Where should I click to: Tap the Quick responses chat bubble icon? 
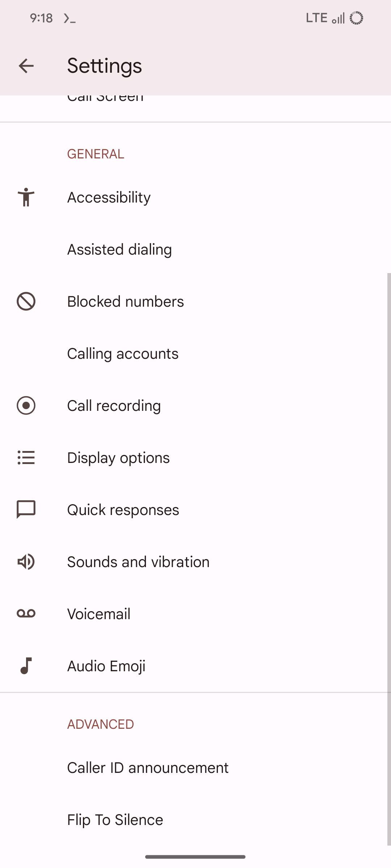26,510
